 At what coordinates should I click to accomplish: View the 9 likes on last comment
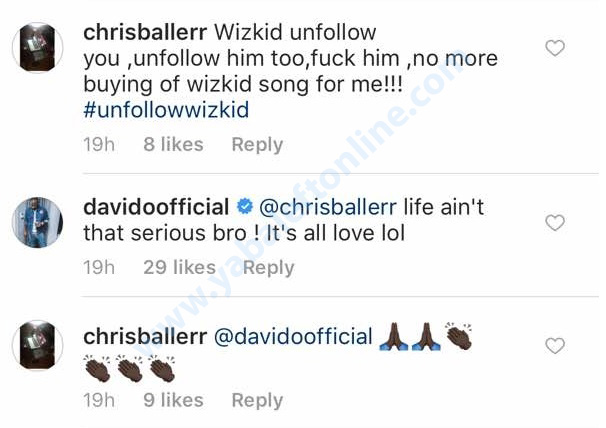[x=173, y=400]
